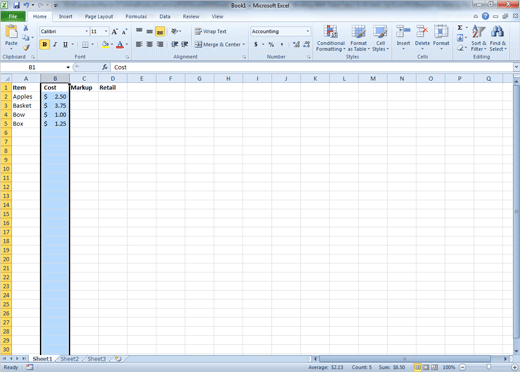Click Delete cells button

click(x=422, y=38)
